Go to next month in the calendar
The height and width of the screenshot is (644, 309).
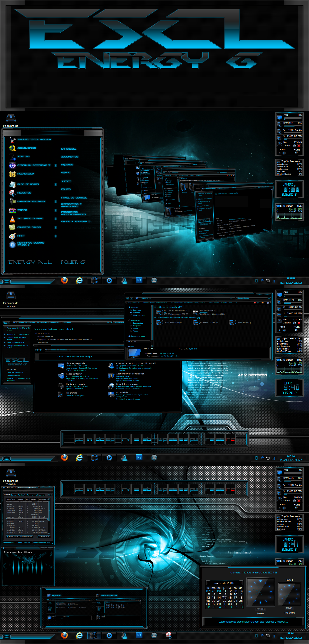click(x=241, y=583)
